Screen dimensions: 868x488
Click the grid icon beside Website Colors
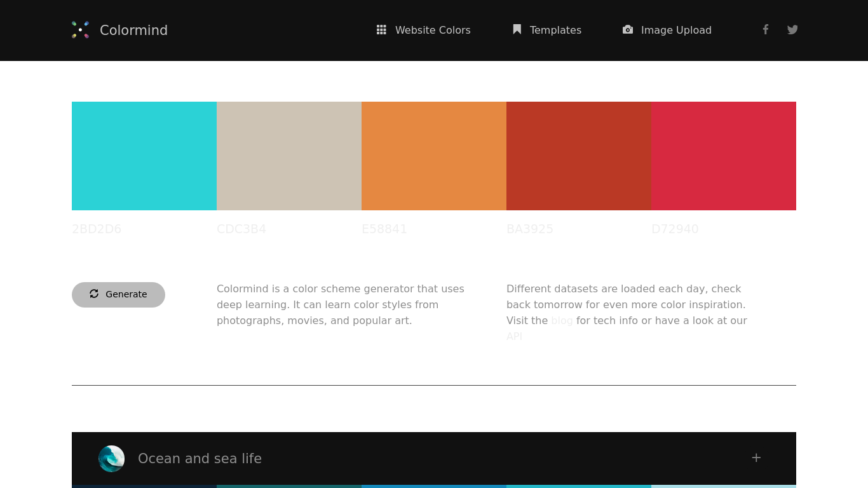[x=381, y=30]
